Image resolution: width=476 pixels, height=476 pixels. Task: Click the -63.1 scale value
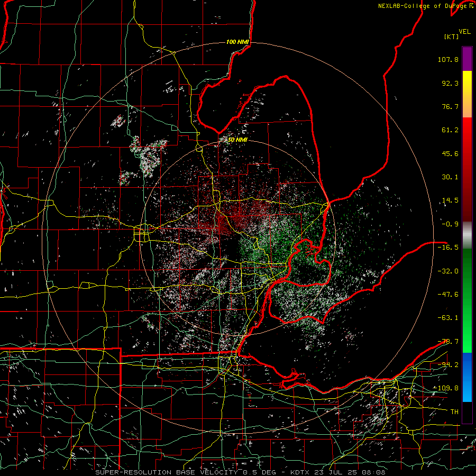click(448, 318)
